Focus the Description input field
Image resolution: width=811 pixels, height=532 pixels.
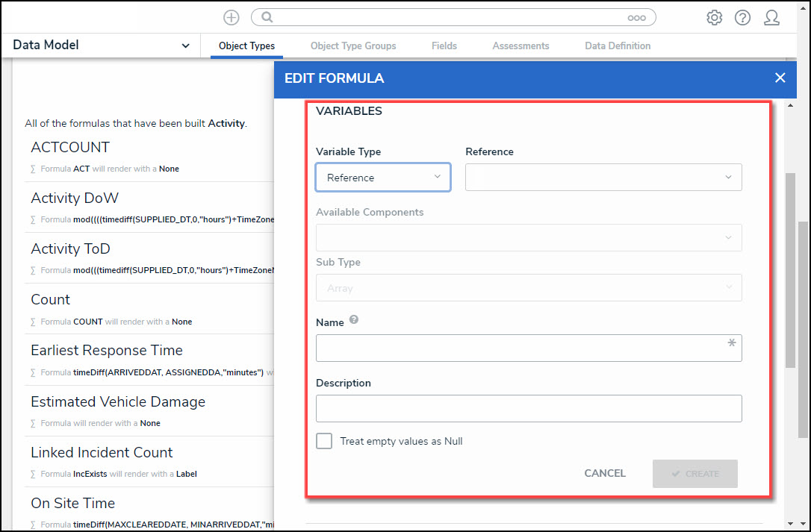click(x=529, y=409)
